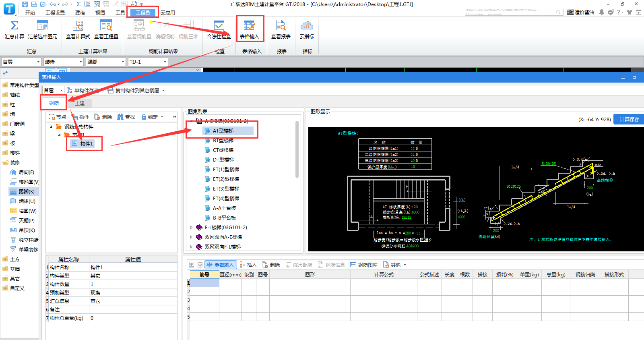Viewport: 644px width, 340px height.
Task: Click 构件名称 value field 构件1
Action: (x=133, y=267)
